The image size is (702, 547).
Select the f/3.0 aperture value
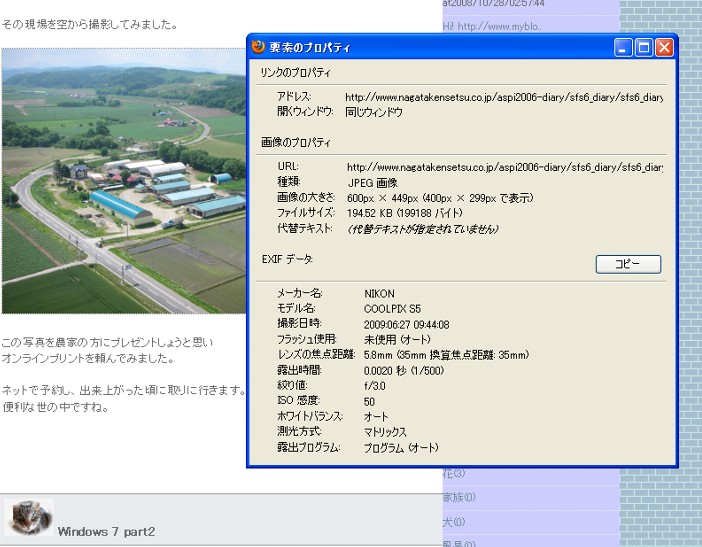click(375, 386)
